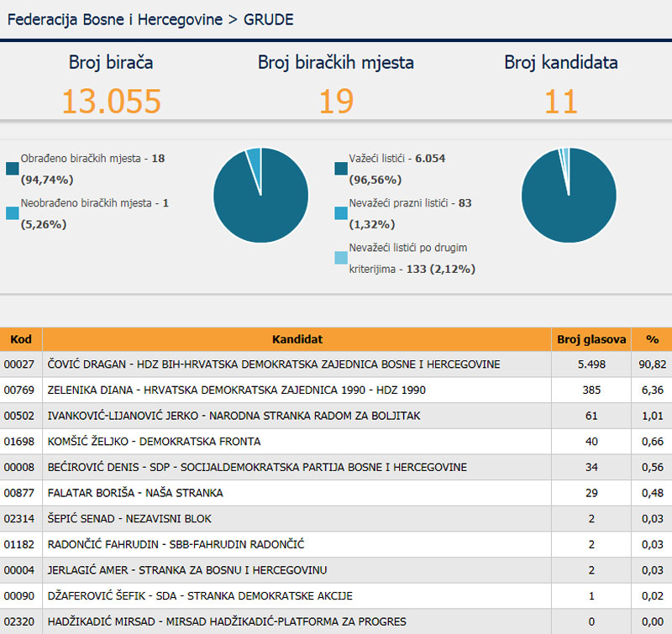
Task: Click vote count 385
Action: 591,390
